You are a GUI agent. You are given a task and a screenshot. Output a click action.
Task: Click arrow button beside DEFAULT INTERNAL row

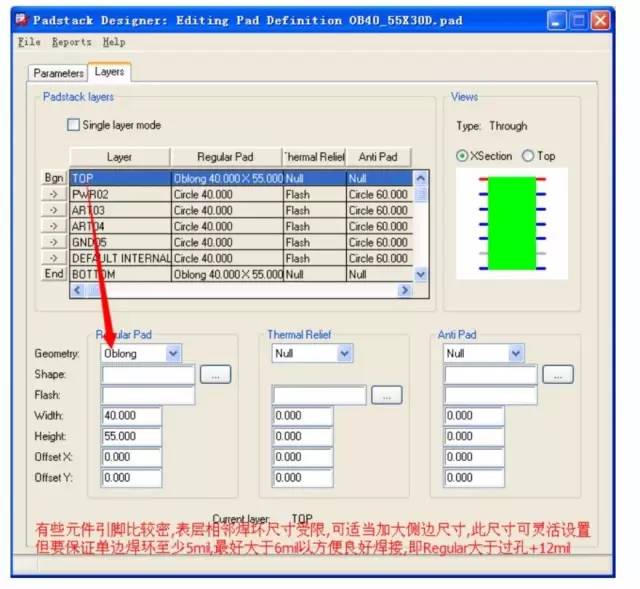(x=54, y=258)
